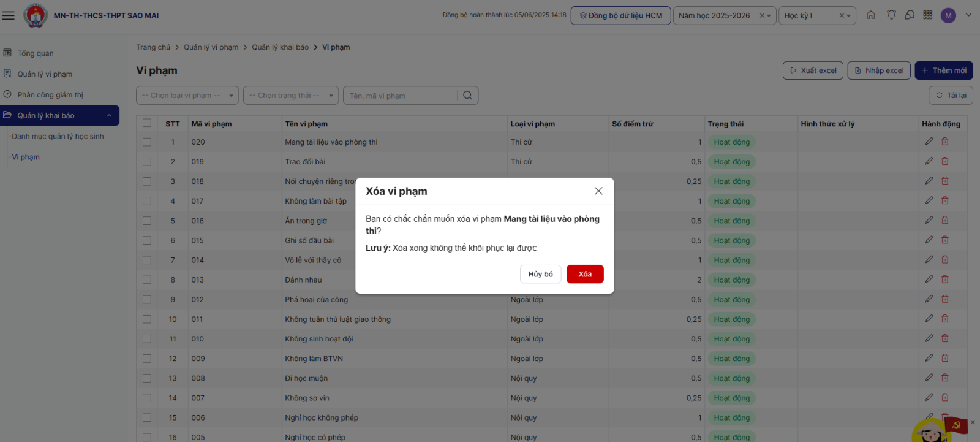980x442 pixels.
Task: Open the notifications bell icon
Action: [891, 15]
